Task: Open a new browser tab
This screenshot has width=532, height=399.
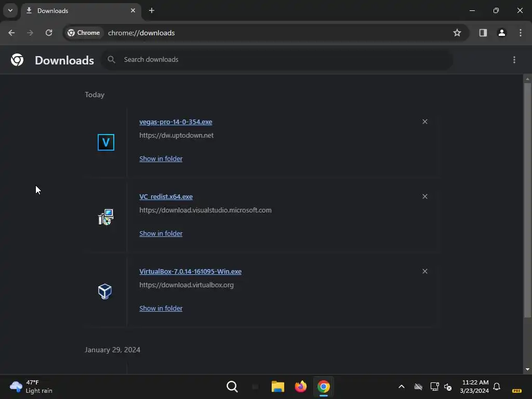Action: coord(152,11)
